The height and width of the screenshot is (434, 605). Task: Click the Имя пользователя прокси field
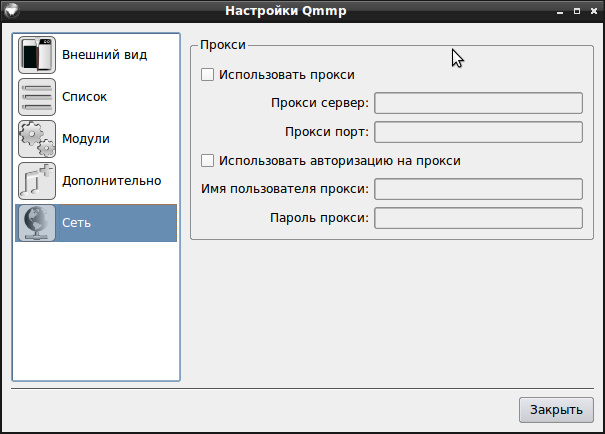pyautogui.click(x=478, y=189)
